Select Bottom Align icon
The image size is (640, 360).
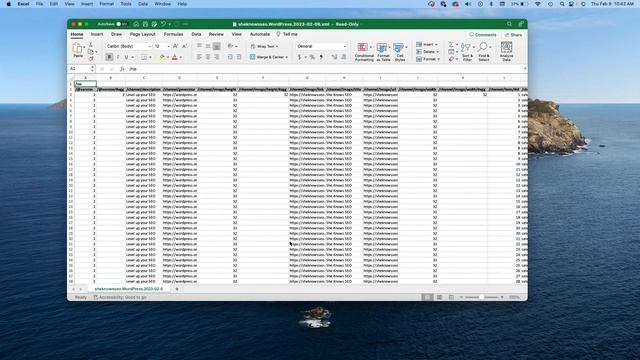pos(217,46)
